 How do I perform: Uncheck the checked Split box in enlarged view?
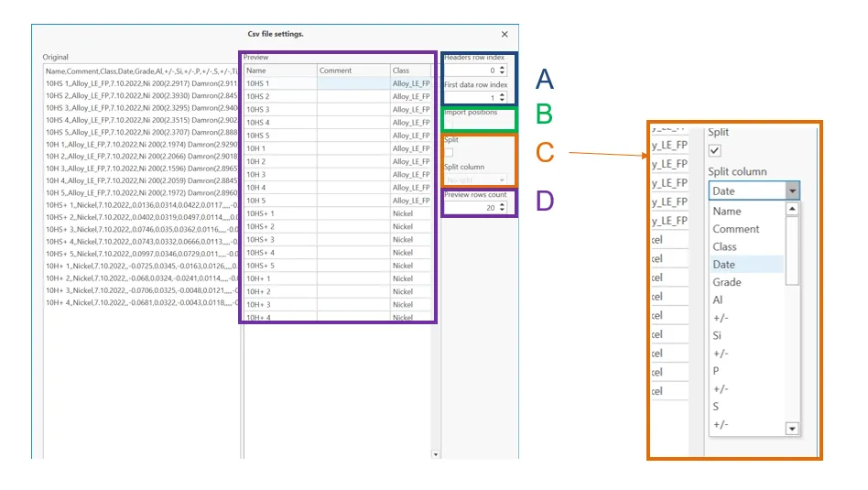point(715,150)
